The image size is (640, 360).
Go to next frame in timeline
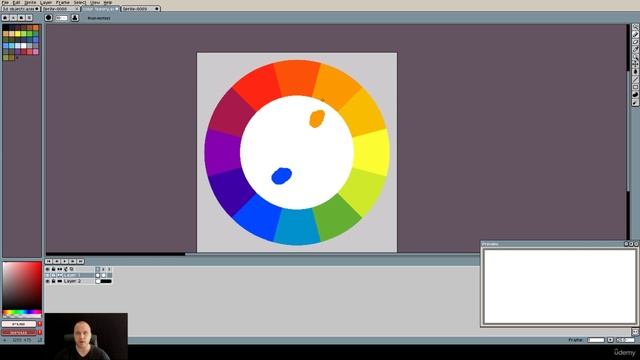click(x=73, y=261)
